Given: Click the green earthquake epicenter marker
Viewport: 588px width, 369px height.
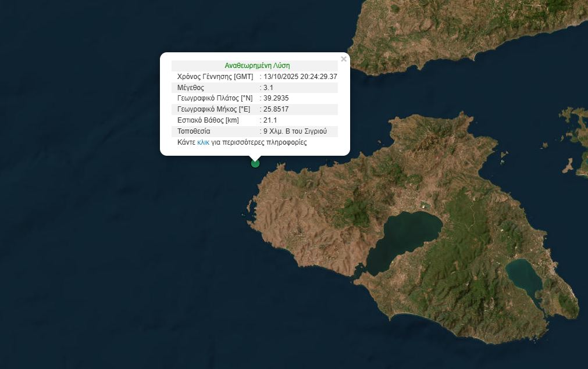Looking at the screenshot, I should tap(255, 163).
